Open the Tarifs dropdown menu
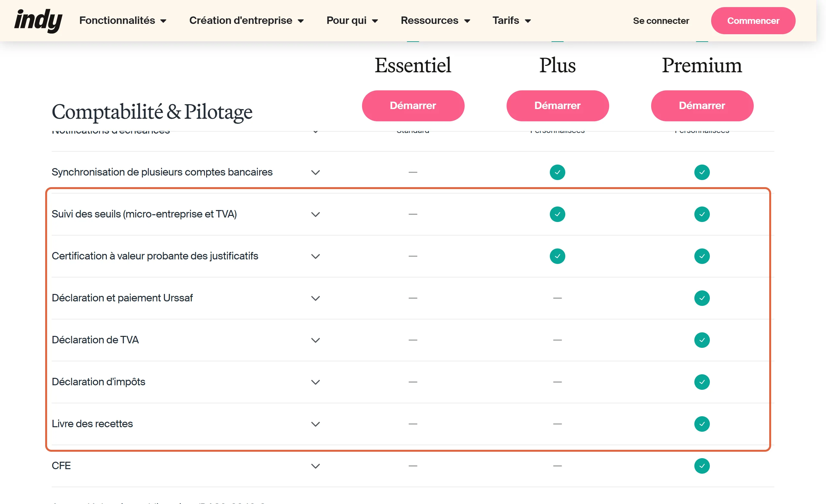This screenshot has height=504, width=826. (511, 20)
